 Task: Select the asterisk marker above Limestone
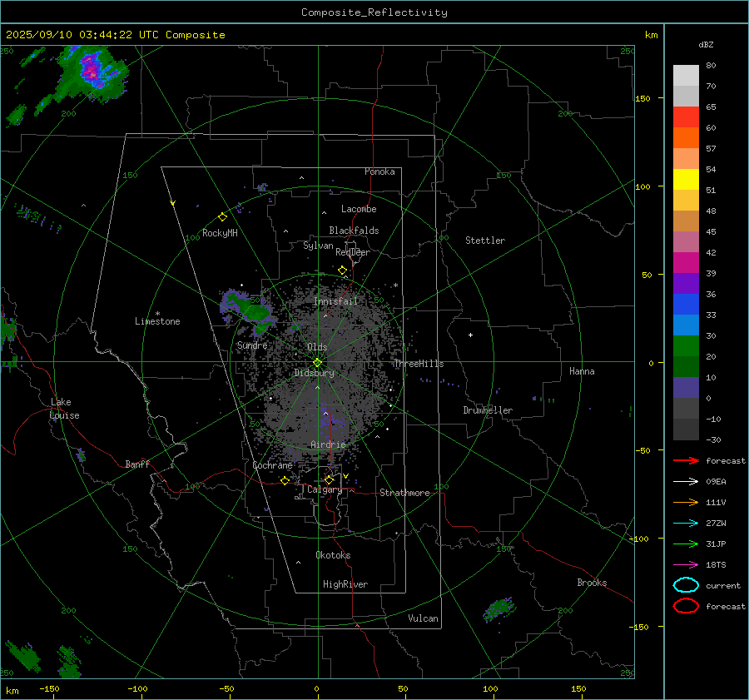click(157, 314)
